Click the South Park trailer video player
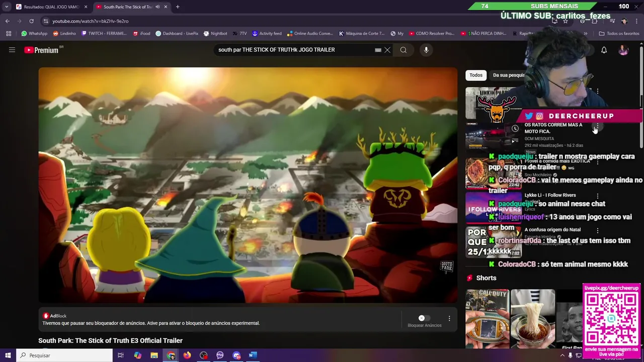The width and height of the screenshot is (644, 362). 248,185
